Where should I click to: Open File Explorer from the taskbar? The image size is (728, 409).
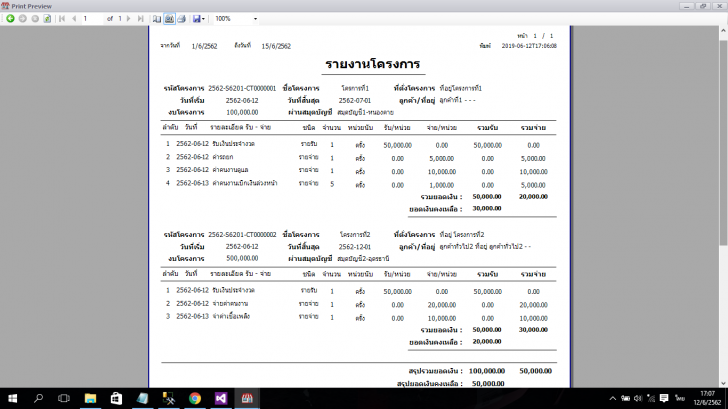pos(90,398)
